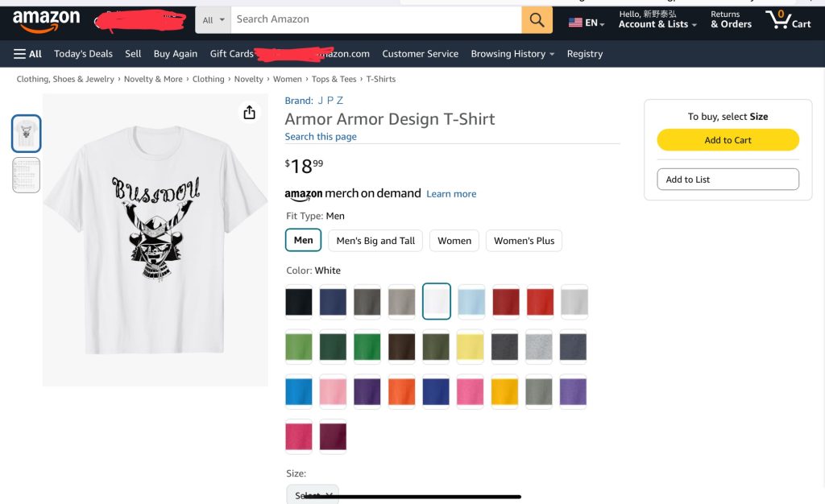Viewport: 825px width, 504px height.
Task: Choose the Men fit type
Action: (x=304, y=240)
